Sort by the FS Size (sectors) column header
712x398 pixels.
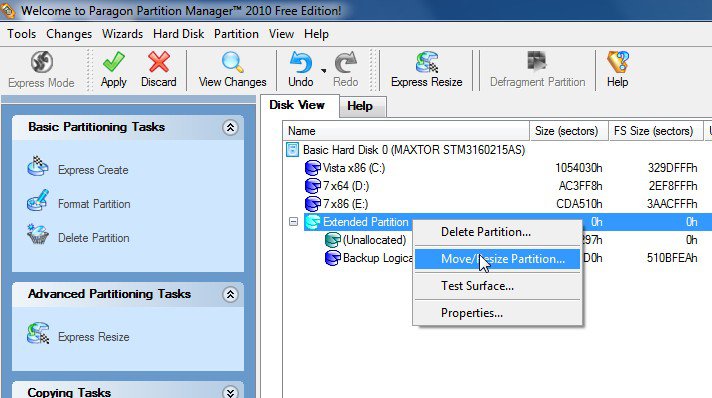click(656, 131)
